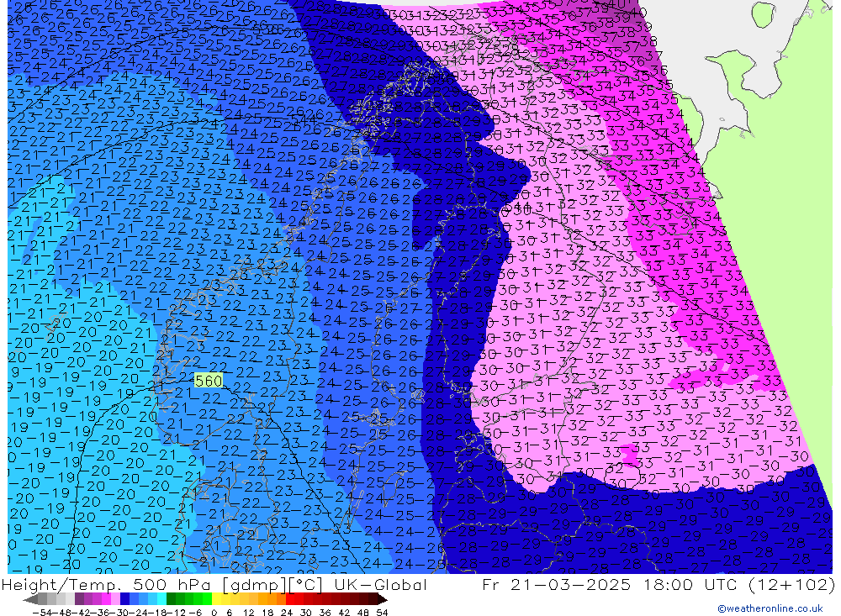
Task: Click the '24' label on temperature legend
Action: 287,613
